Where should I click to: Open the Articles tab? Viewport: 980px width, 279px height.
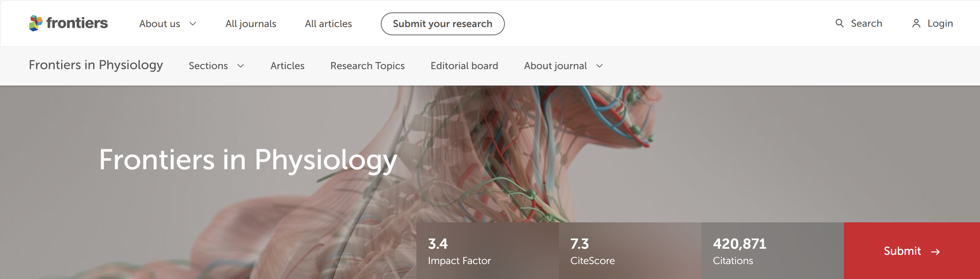(287, 66)
